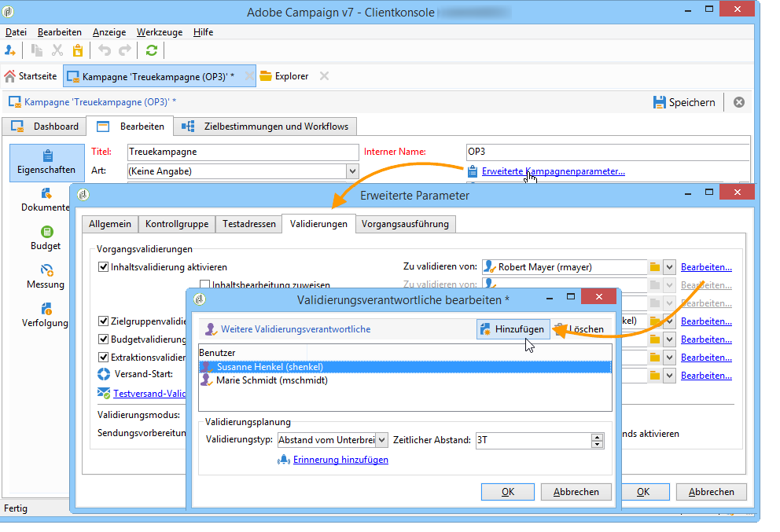Click folder icon in Extraktionsvalidierung row
The image size is (780, 532).
tap(655, 358)
